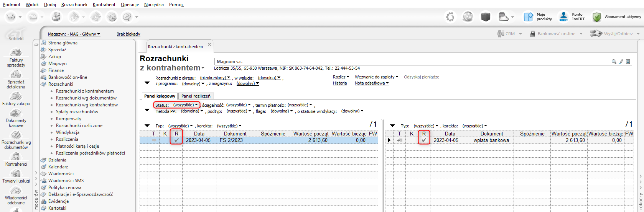This screenshot has width=644, height=212.
Task: Open Wiadomości odebrane sidebar shortcut
Action: (x=16, y=196)
